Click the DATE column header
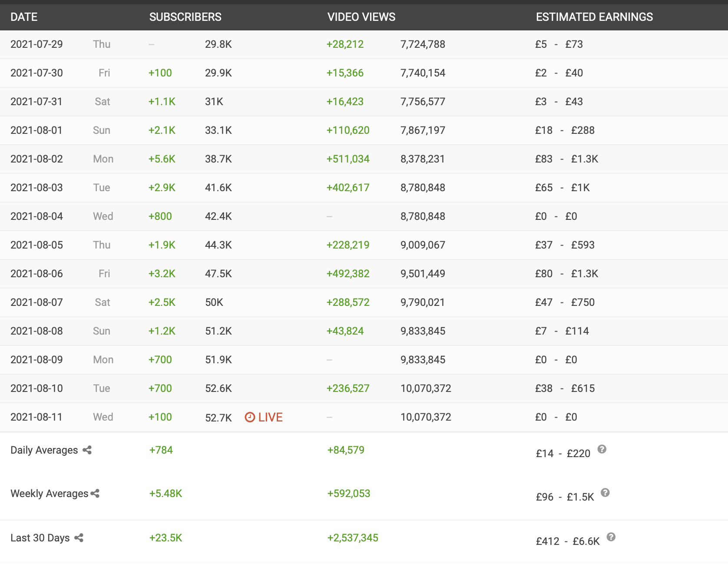 click(x=24, y=17)
